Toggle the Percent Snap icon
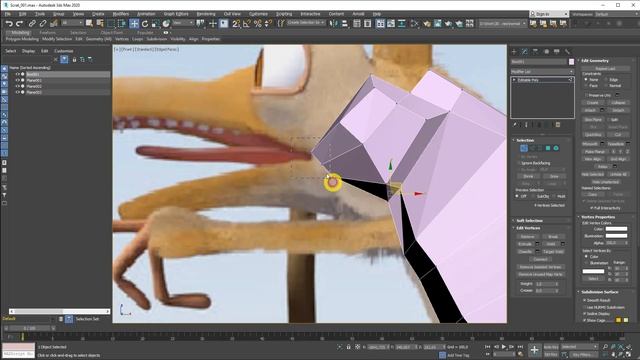Viewport: 640px width, 360px height. tap(258, 24)
